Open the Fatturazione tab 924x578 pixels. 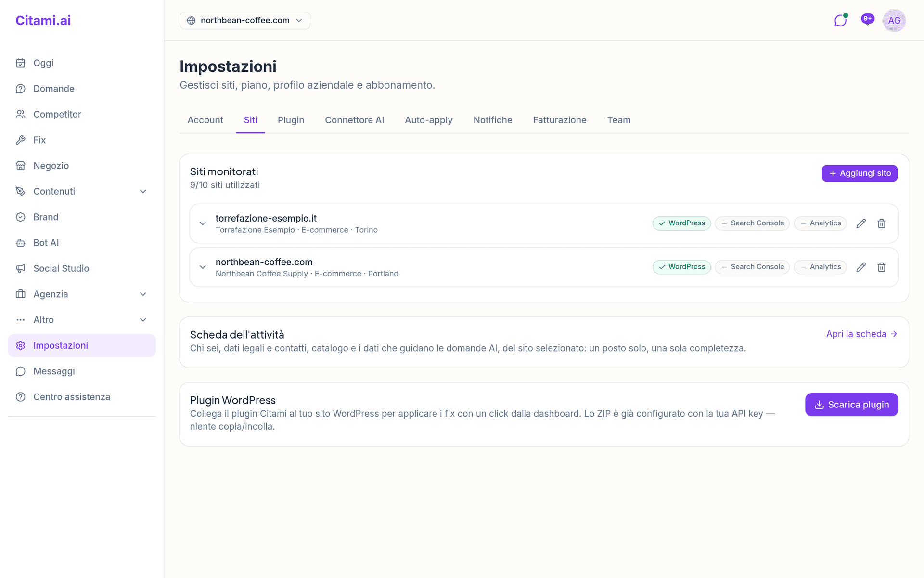pyautogui.click(x=560, y=120)
